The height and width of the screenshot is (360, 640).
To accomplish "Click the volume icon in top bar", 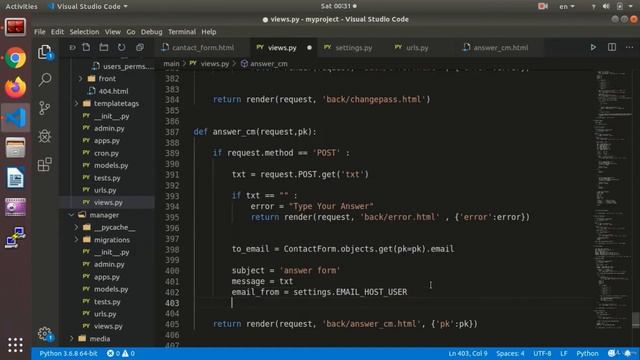I will (x=606, y=7).
